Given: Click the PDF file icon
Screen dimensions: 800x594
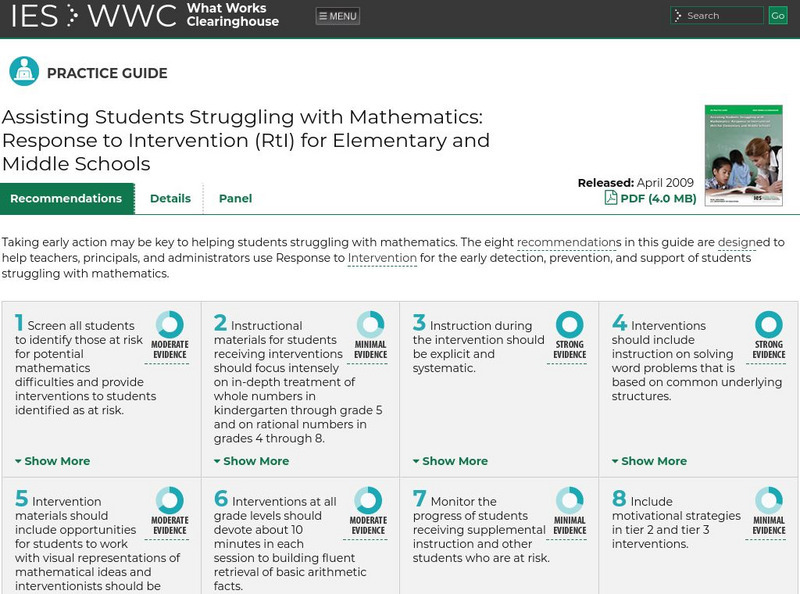Looking at the screenshot, I should coord(610,198).
